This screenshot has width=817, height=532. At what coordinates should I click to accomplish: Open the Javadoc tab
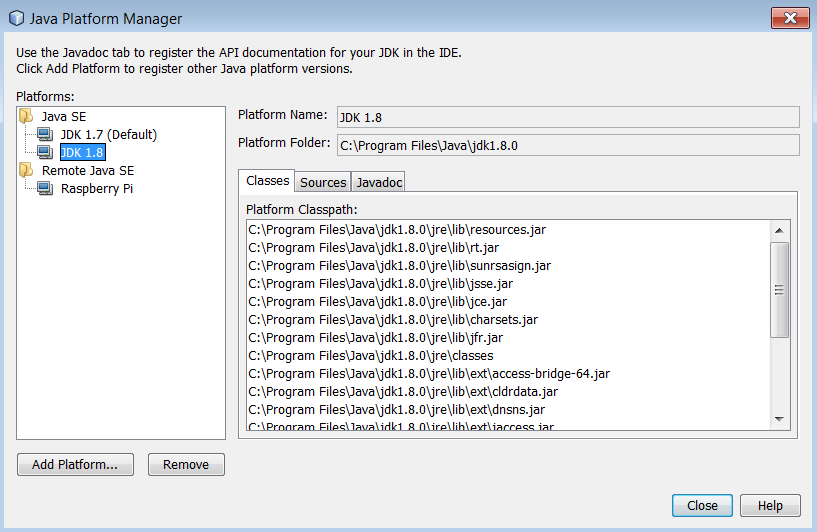click(379, 182)
